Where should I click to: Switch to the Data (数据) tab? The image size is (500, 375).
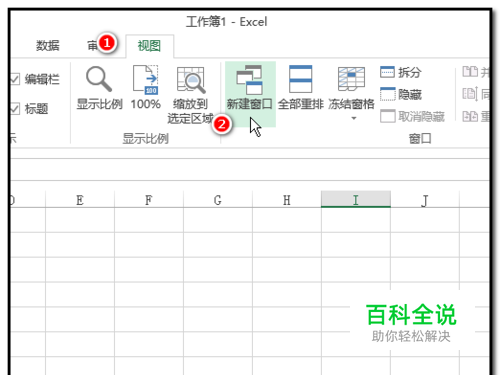(x=48, y=45)
